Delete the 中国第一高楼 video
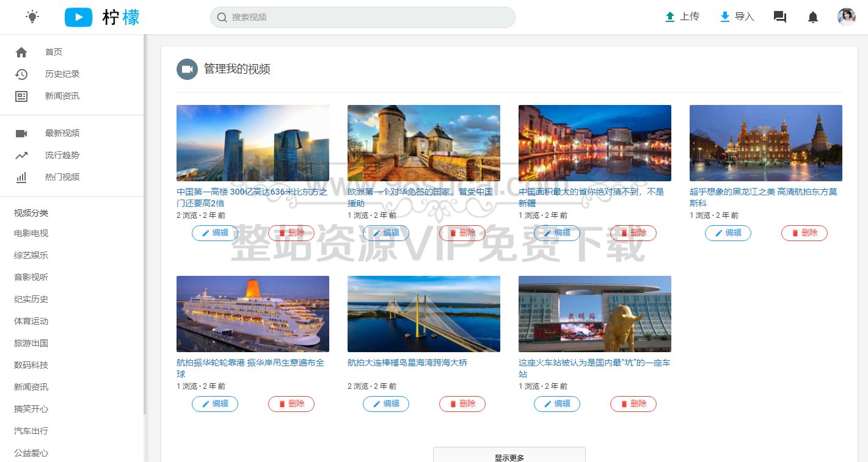Viewport: 868px width, 462px height. 291,233
